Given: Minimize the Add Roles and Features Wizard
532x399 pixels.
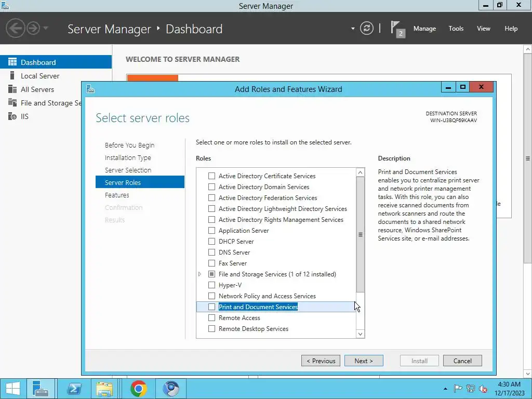Looking at the screenshot, I should point(448,87).
